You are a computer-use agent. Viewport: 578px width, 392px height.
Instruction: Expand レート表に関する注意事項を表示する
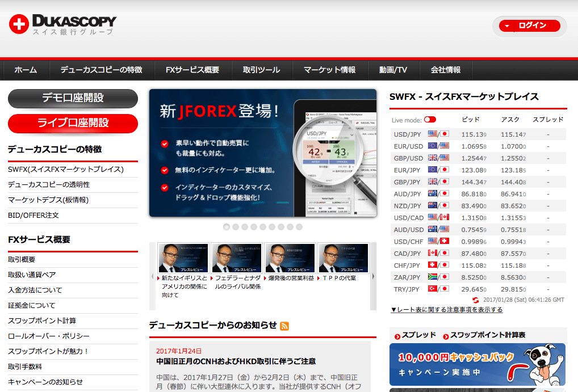point(447,310)
